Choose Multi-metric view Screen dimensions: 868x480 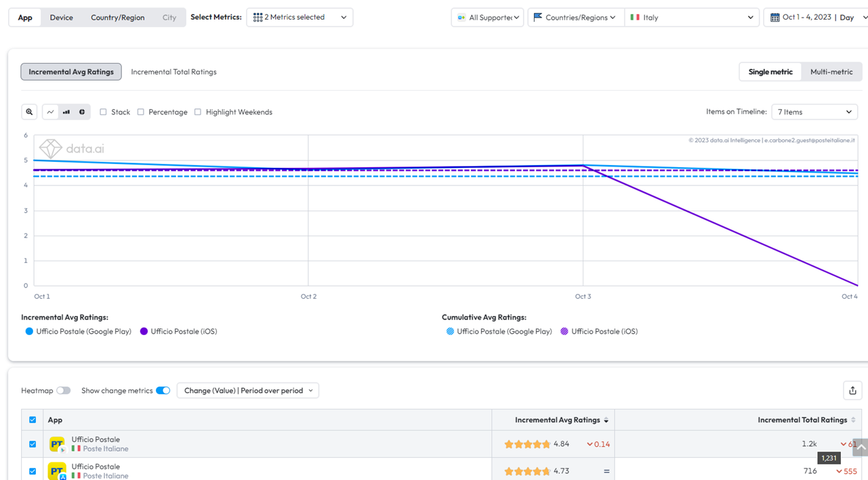831,72
